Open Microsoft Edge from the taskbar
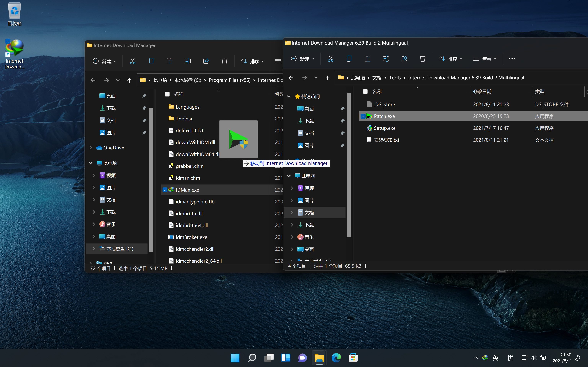This screenshot has width=588, height=367. (x=336, y=358)
